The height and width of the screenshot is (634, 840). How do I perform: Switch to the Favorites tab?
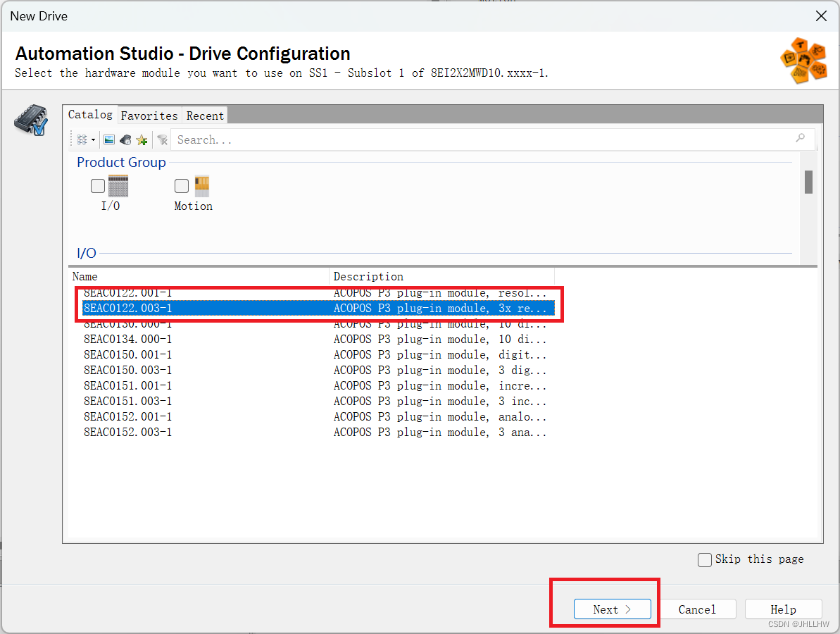149,115
